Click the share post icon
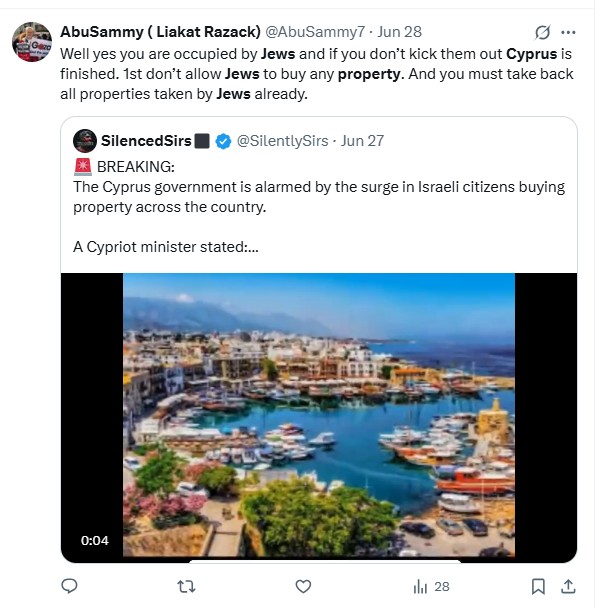 coord(567,586)
